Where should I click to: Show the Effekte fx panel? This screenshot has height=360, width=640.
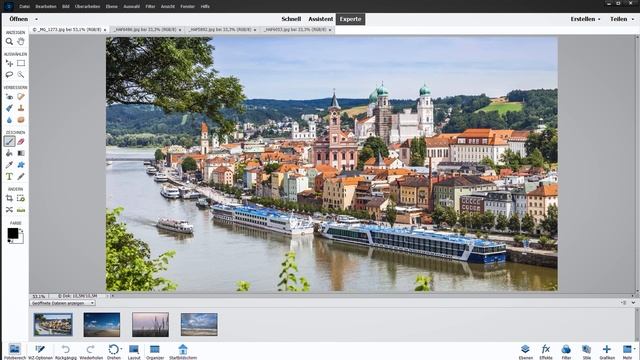(x=546, y=351)
